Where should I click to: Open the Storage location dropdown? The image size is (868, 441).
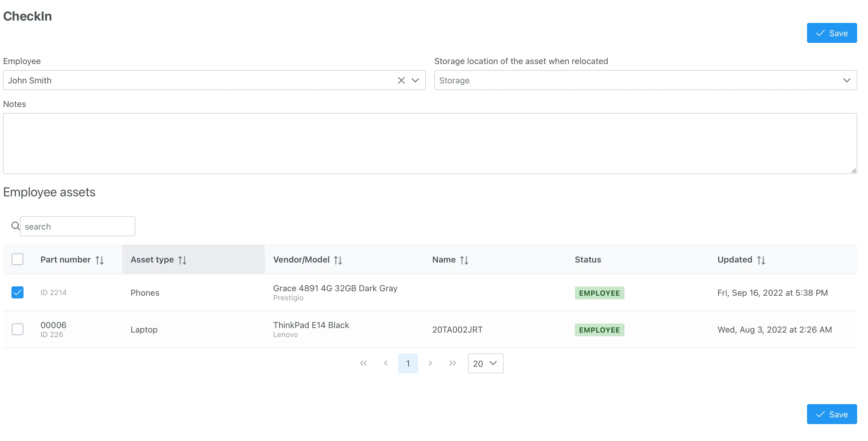pos(847,80)
